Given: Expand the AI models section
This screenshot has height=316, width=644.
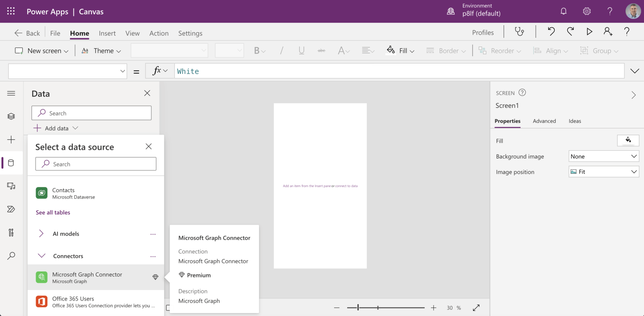Looking at the screenshot, I should point(41,234).
